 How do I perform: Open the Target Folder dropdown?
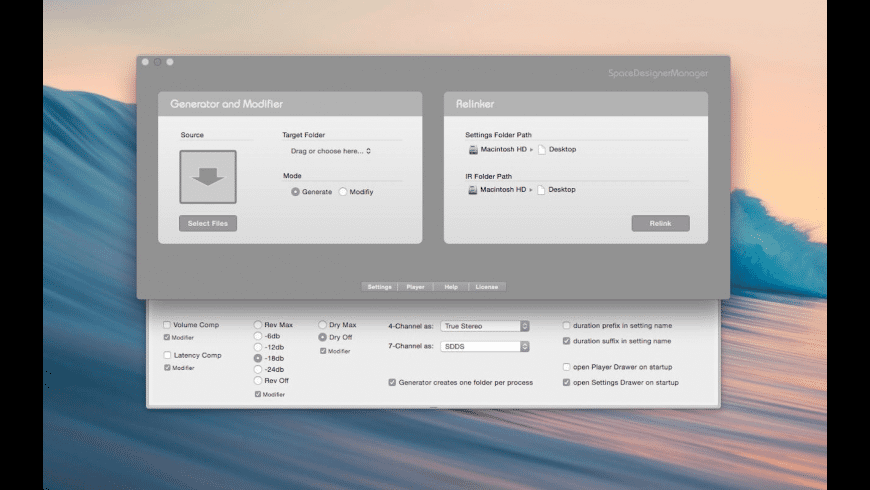[x=331, y=151]
